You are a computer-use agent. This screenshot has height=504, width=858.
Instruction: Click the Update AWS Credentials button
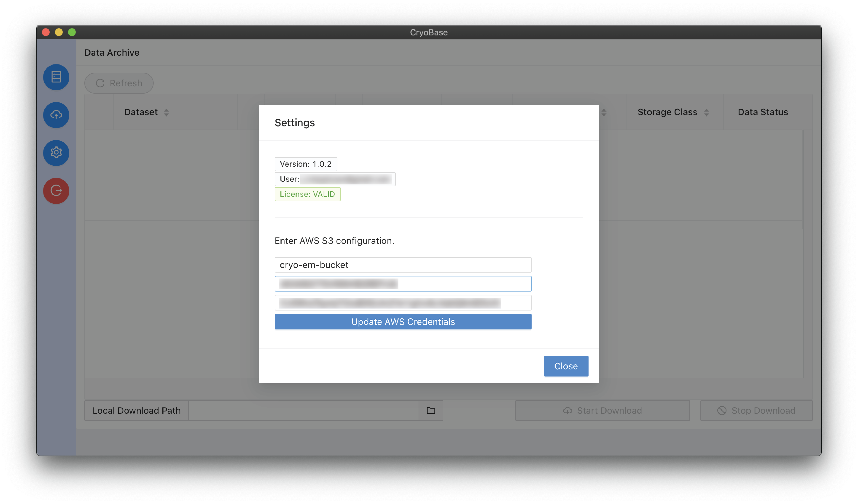pos(403,322)
